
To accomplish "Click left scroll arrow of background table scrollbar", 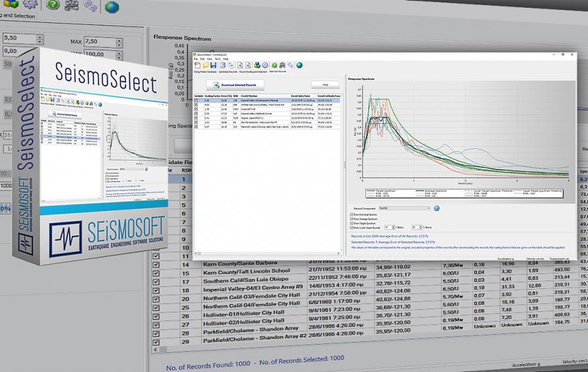I will click(155, 350).
